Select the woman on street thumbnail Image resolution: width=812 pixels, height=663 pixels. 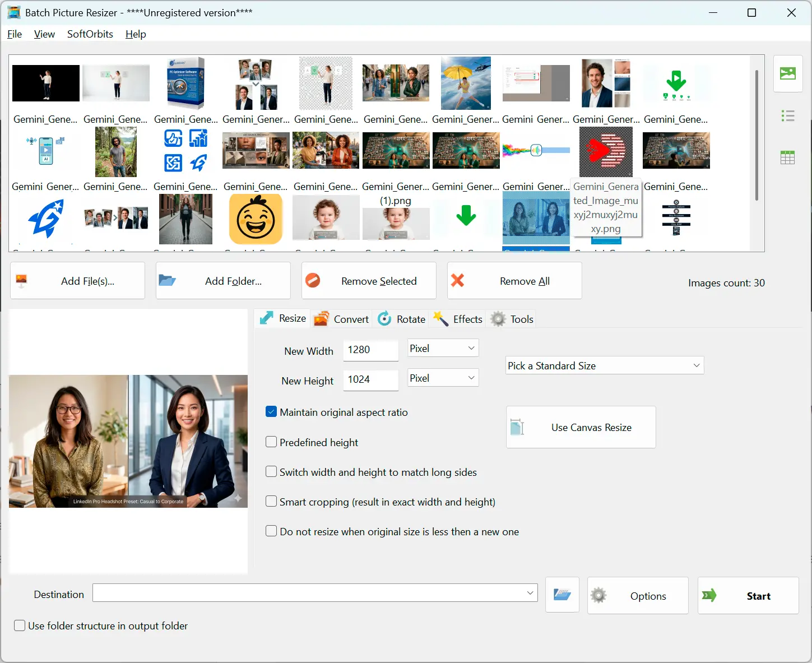[x=185, y=219]
